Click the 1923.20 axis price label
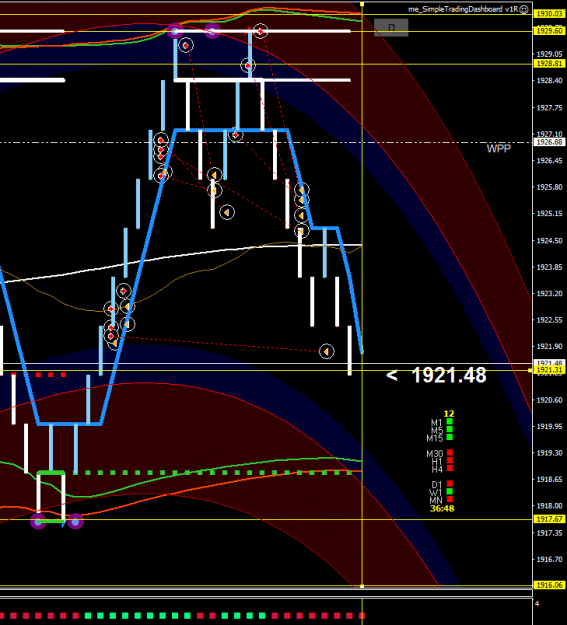Screen dimensions: 567x625 point(549,293)
